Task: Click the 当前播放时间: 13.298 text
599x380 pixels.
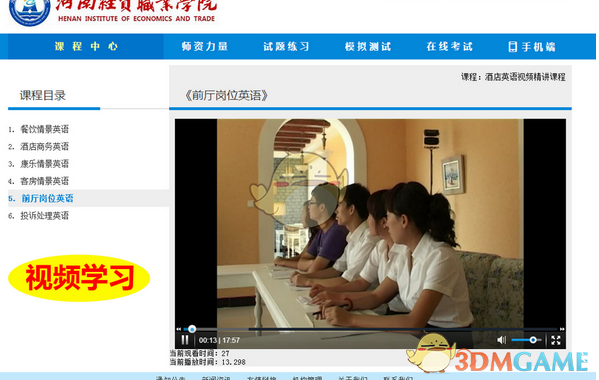Action: pos(208,362)
